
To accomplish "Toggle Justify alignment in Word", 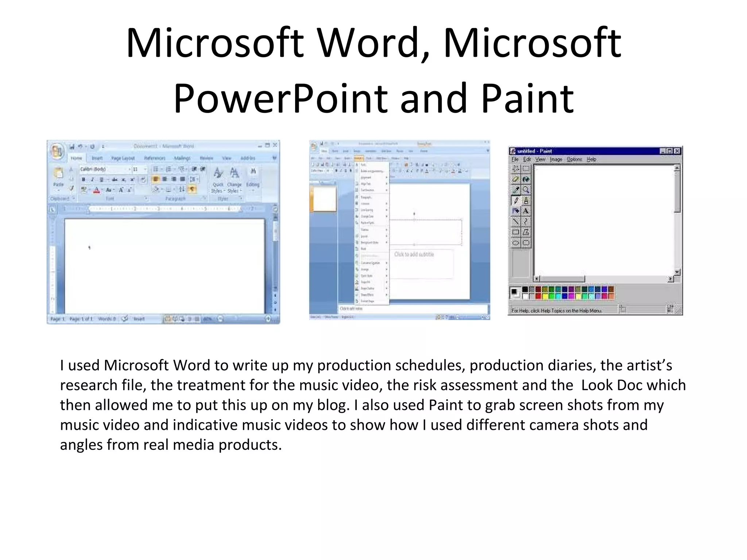I will pos(183,179).
